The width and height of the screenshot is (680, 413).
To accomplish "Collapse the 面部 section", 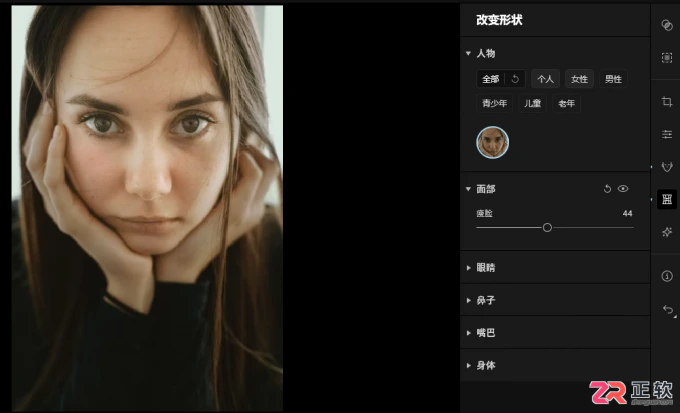I will click(x=468, y=189).
